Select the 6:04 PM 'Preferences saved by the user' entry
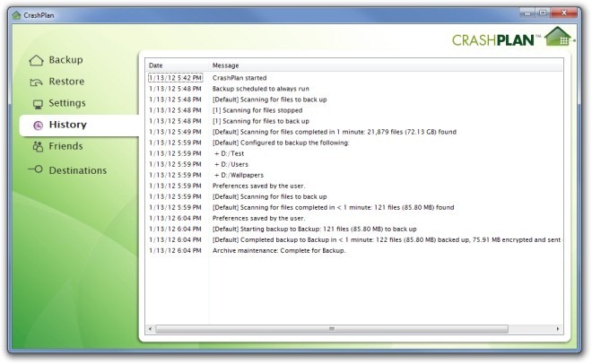Screen dimensions: 592x364 258,219
